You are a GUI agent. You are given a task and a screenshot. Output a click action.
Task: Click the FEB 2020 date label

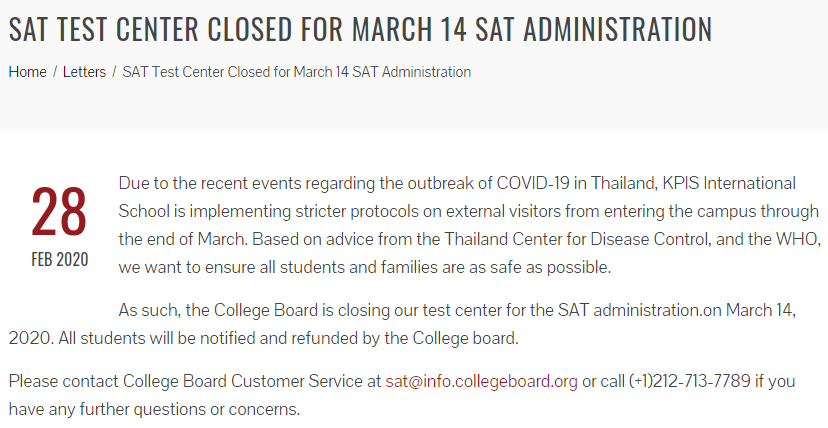(59, 260)
